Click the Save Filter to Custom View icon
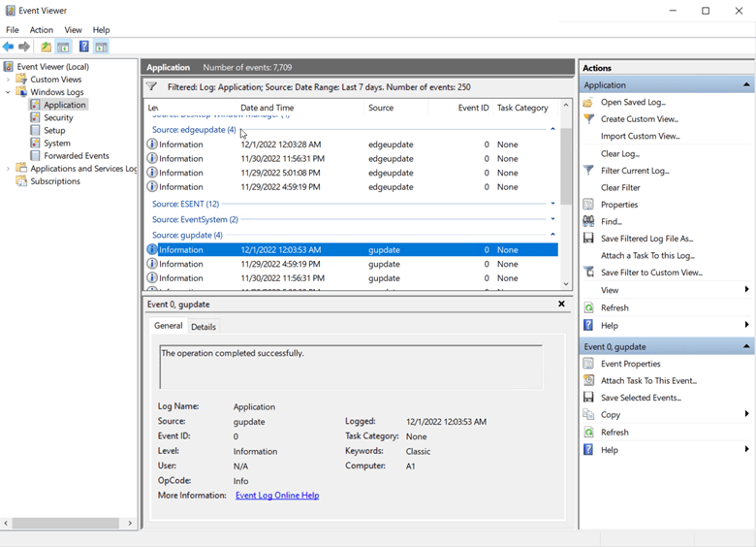Image resolution: width=756 pixels, height=547 pixels. (588, 273)
